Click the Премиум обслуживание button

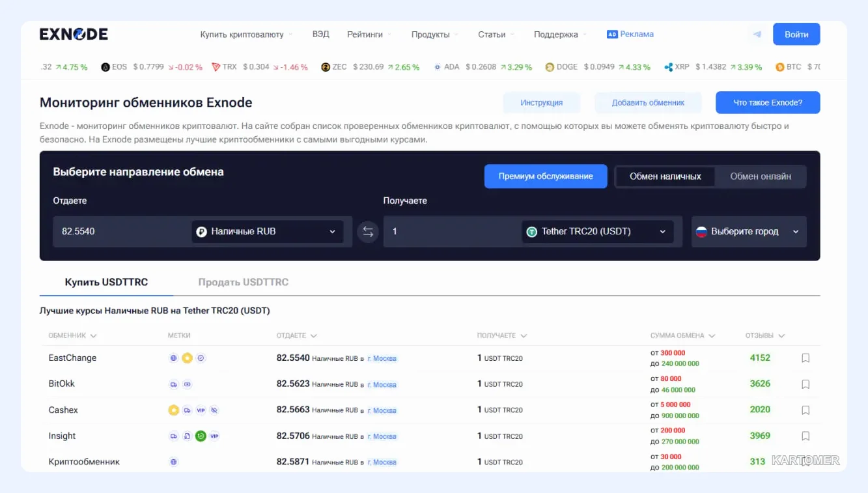(546, 176)
